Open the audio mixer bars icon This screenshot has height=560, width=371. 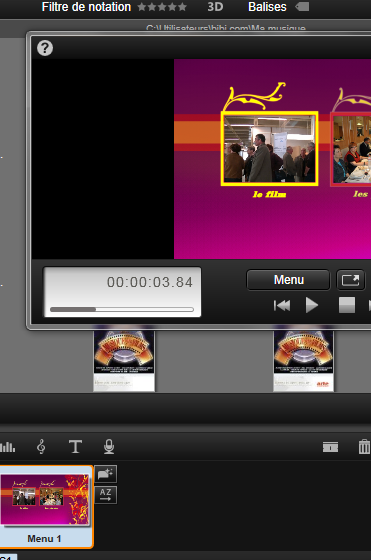7,447
